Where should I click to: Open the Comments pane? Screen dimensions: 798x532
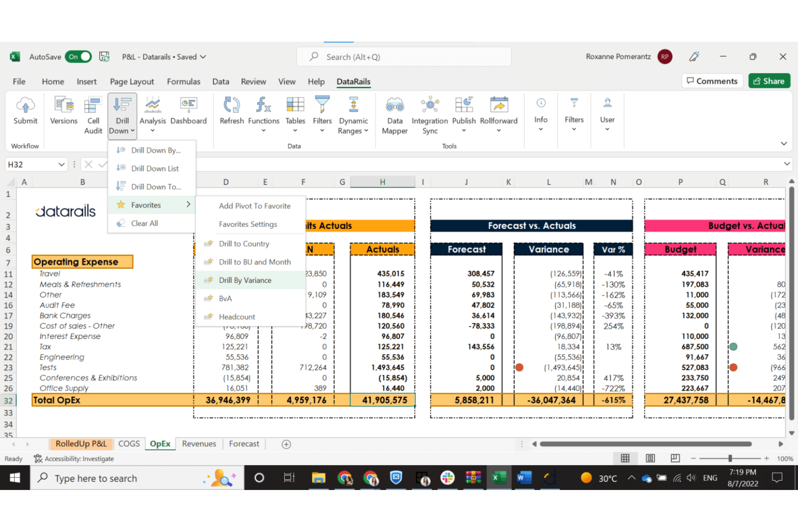pyautogui.click(x=712, y=81)
